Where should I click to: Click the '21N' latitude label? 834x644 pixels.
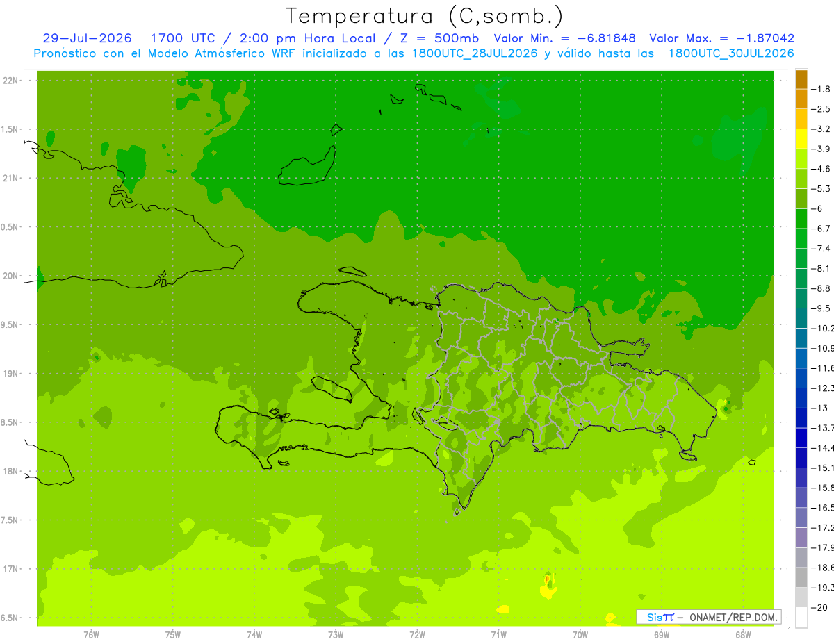(11, 179)
